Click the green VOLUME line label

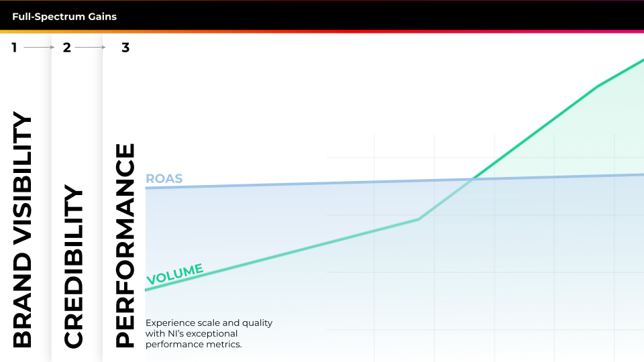coord(174,274)
